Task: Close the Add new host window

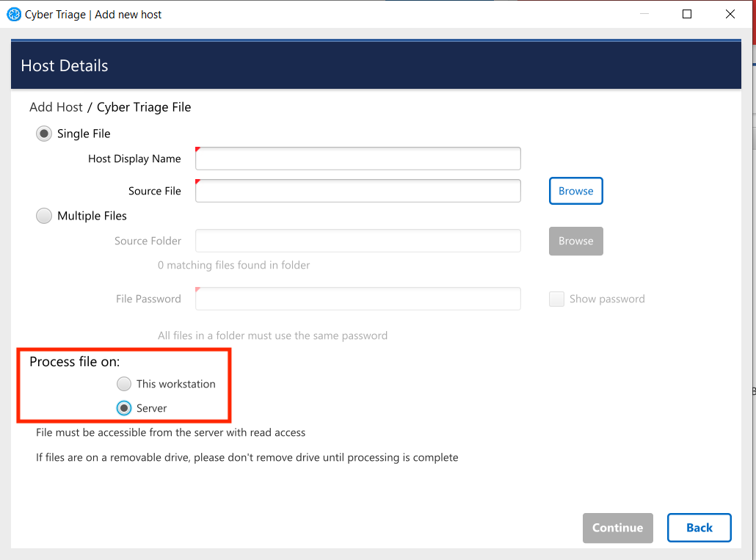Action: pos(730,14)
